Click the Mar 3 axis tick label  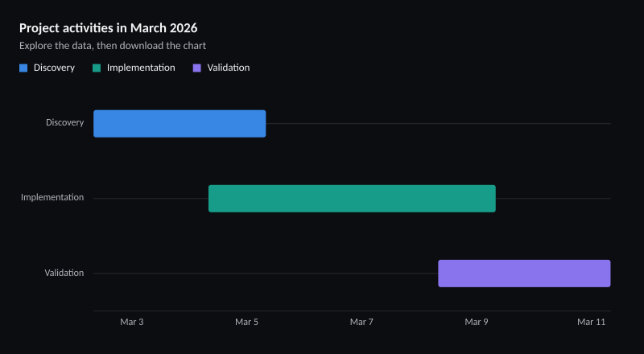coord(132,322)
